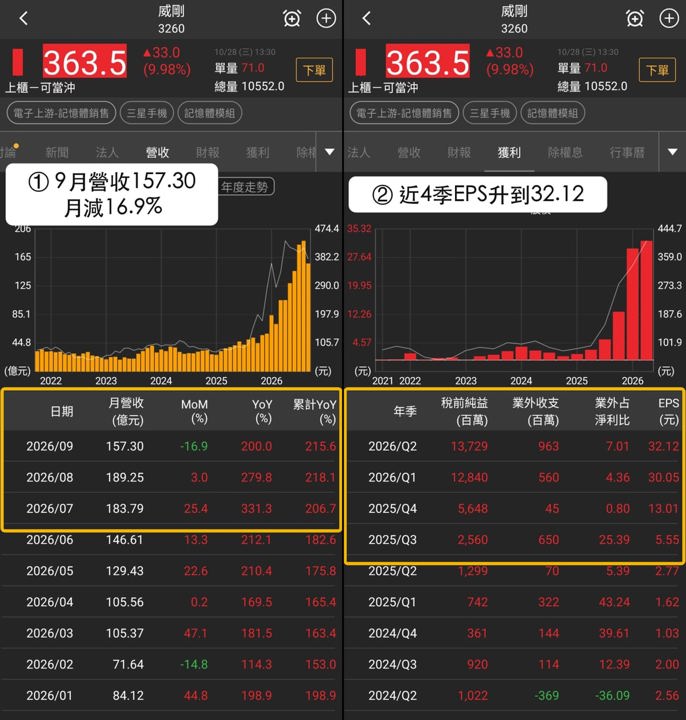Viewport: 686px width, 720px height.
Task: Select the 2025/Q1 earnings row
Action: tap(514, 602)
